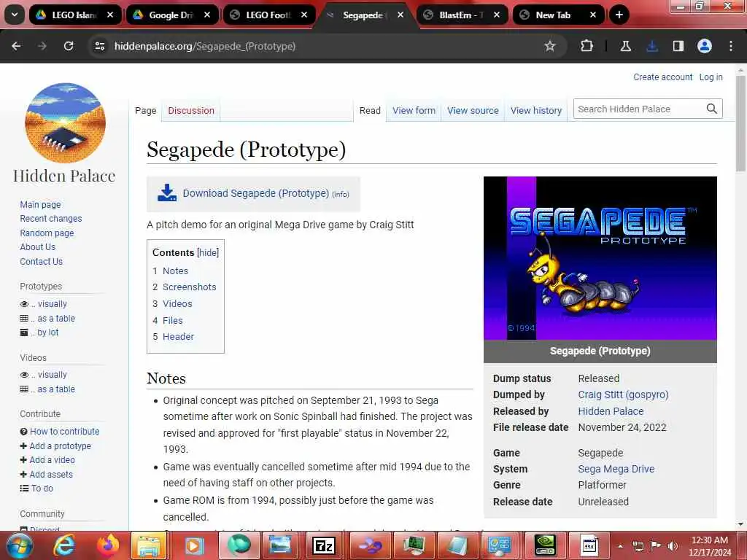Open Add a prototype link
The width and height of the screenshot is (747, 560).
(x=60, y=446)
